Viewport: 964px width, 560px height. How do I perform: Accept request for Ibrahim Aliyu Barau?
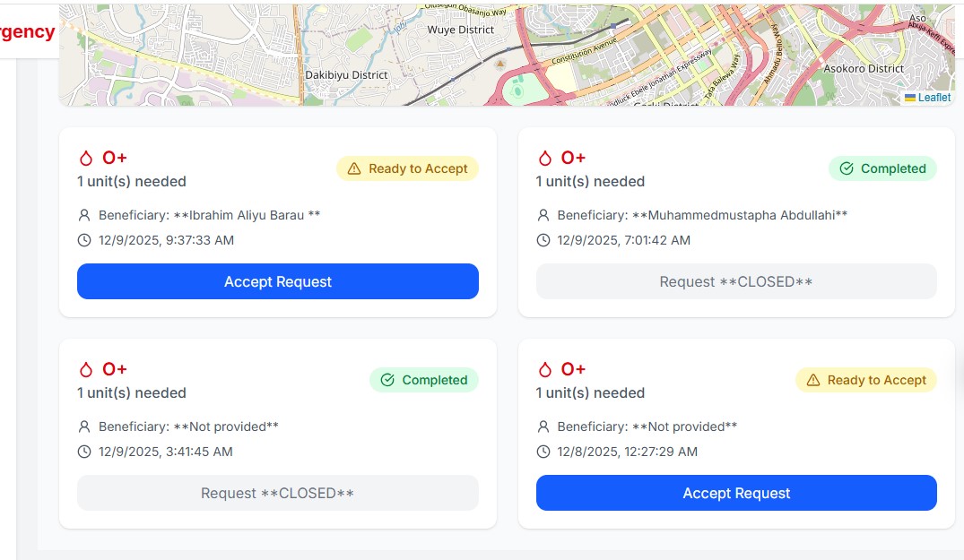(x=278, y=281)
